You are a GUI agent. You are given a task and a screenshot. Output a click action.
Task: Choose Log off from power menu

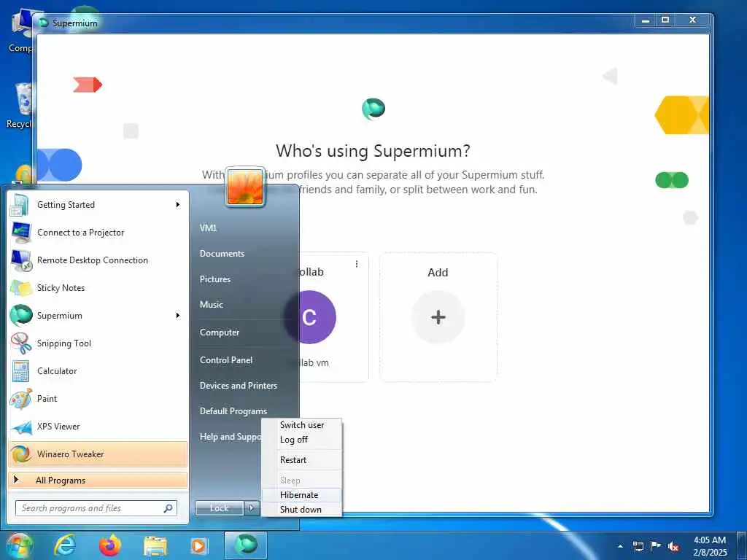[301, 440]
